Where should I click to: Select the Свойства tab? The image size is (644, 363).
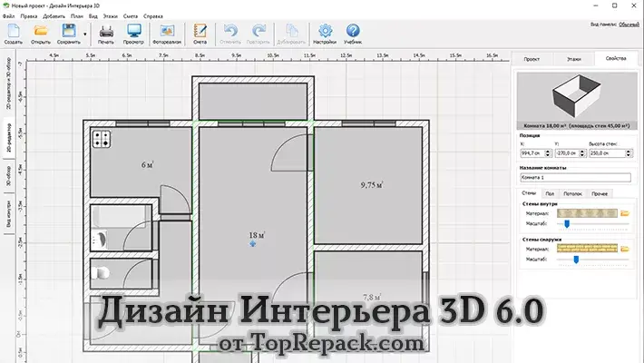click(616, 58)
